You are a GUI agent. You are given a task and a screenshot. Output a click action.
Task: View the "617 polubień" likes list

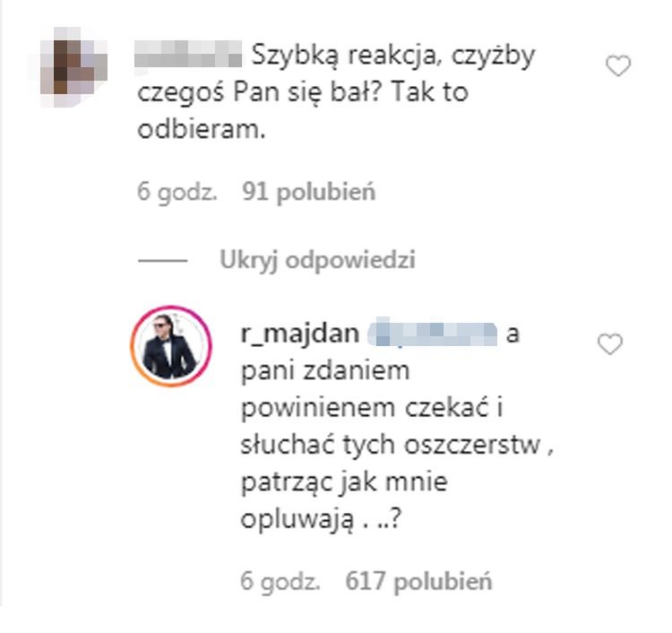tap(418, 582)
